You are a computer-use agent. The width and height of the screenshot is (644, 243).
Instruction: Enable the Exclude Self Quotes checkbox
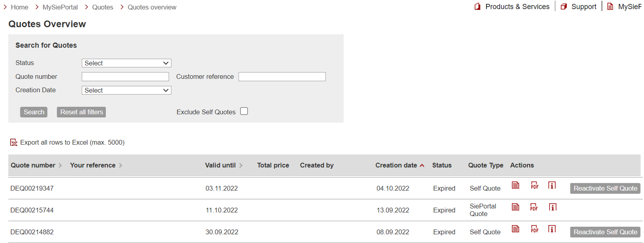click(244, 111)
